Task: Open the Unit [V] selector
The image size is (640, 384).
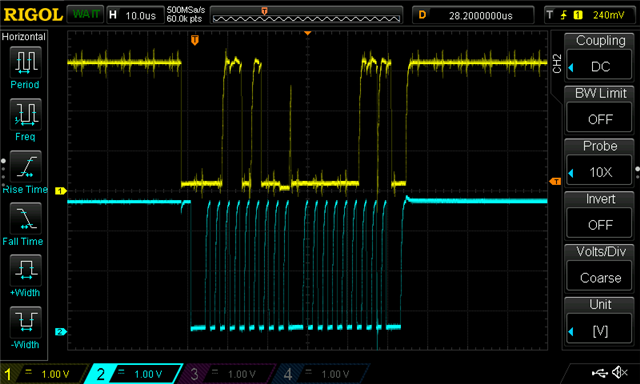Action: click(x=599, y=331)
